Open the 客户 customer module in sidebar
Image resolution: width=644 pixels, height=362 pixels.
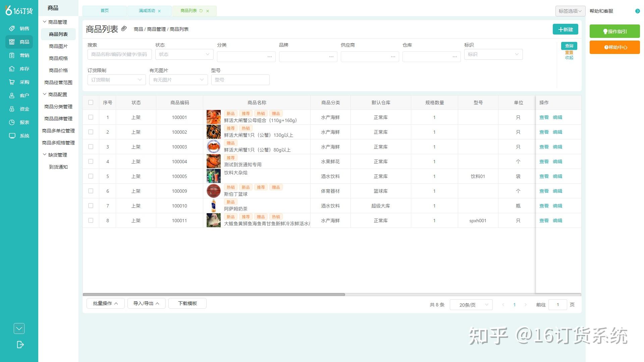pyautogui.click(x=19, y=96)
